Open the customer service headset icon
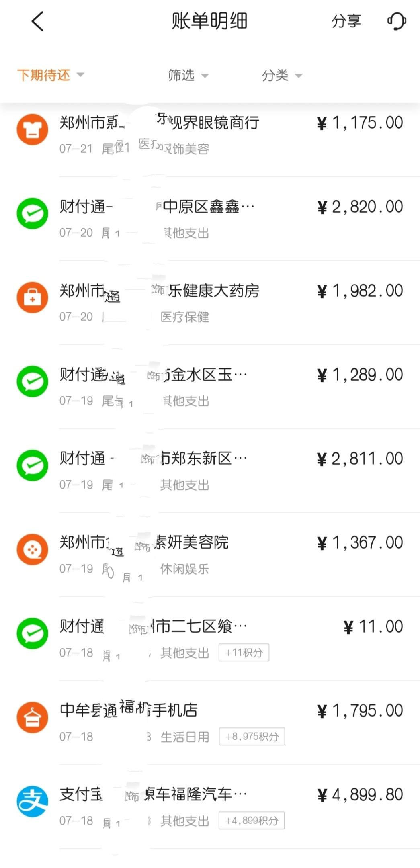Screen dimensions: 420x868 click(397, 21)
